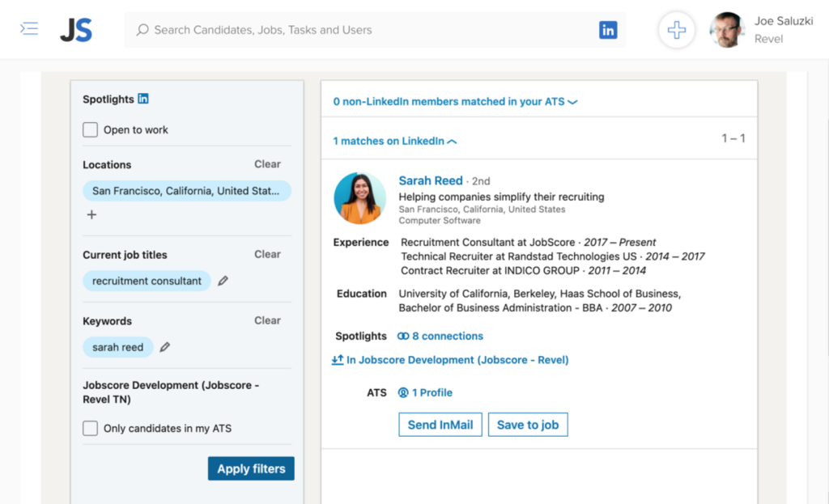Clear the Locations filter
This screenshot has width=829, height=504.
tap(267, 164)
